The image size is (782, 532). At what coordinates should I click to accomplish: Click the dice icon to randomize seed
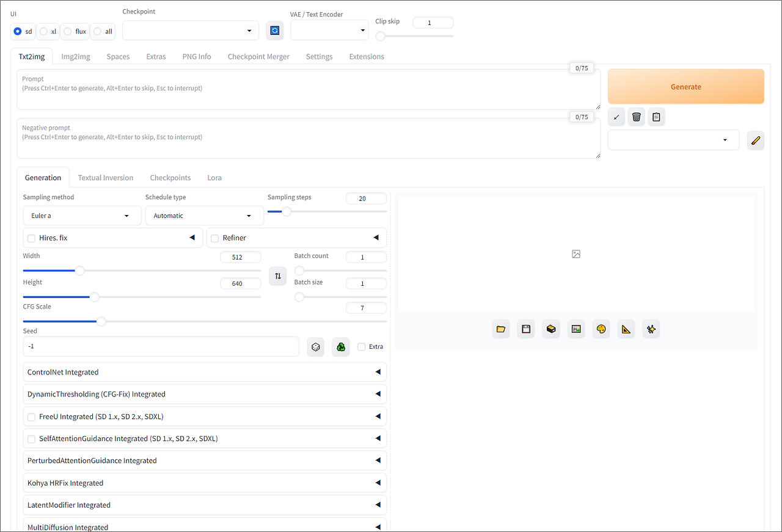coord(316,347)
